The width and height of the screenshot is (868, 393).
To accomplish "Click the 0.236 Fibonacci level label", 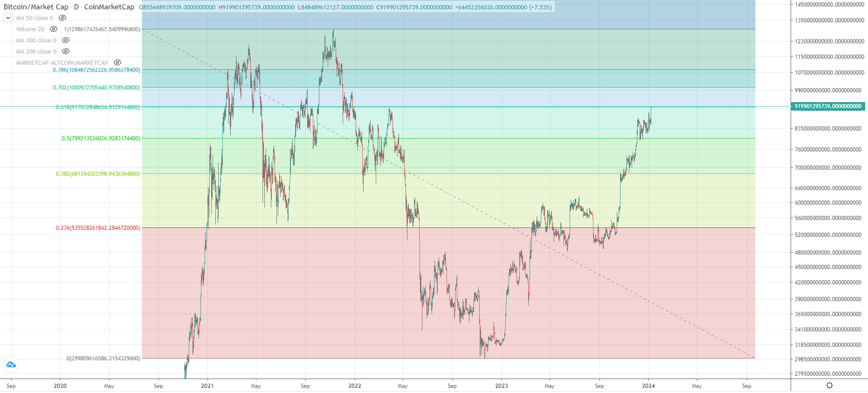I will pyautogui.click(x=98, y=228).
